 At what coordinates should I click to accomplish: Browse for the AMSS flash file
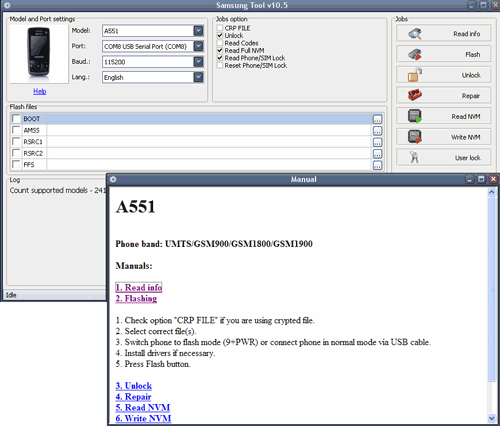pyautogui.click(x=377, y=131)
